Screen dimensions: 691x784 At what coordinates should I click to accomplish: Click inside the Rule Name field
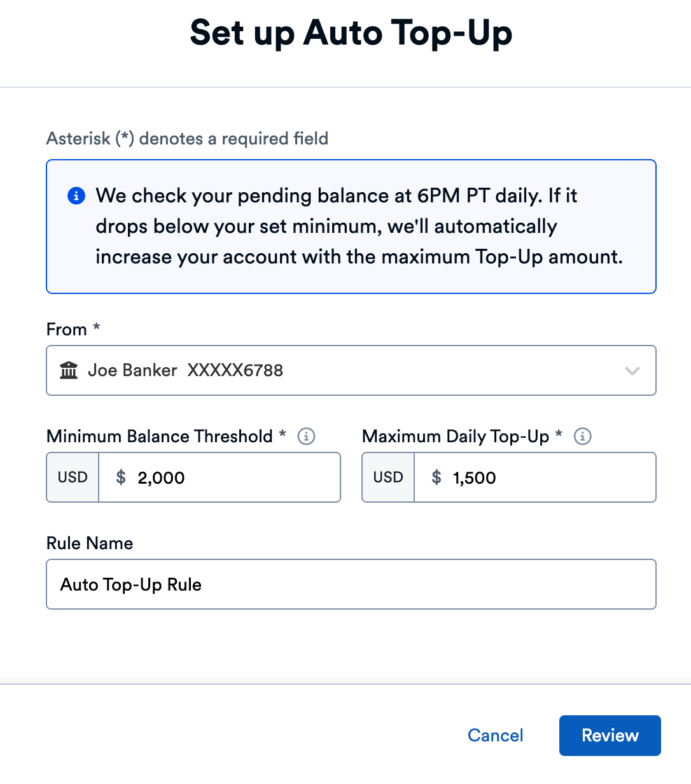pyautogui.click(x=351, y=584)
